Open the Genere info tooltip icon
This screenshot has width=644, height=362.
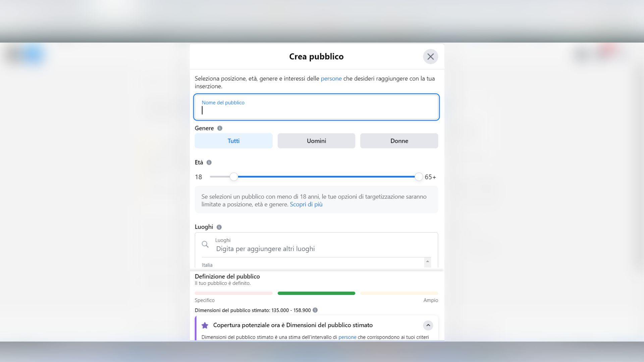coord(220,128)
